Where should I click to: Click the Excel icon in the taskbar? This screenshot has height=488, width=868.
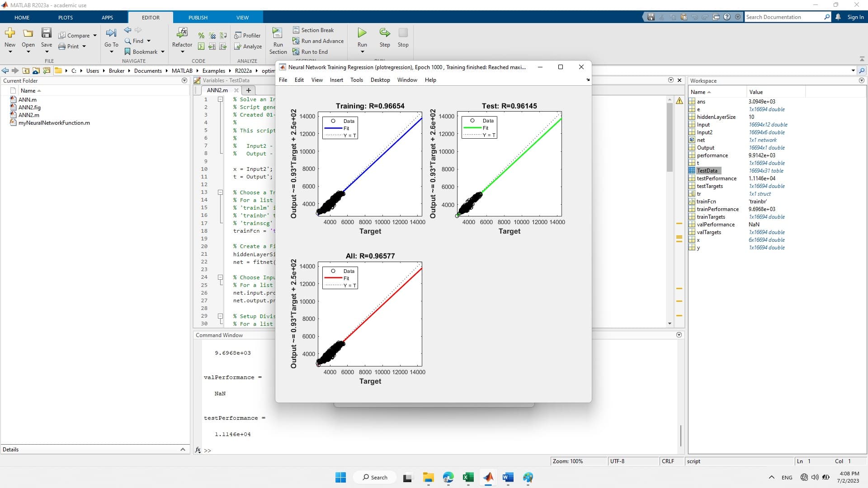tap(468, 477)
